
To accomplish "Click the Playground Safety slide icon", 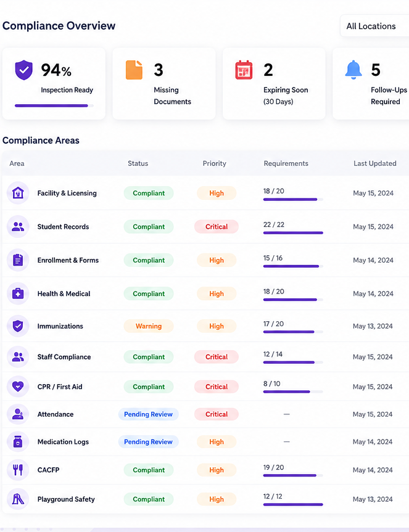I will [18, 499].
